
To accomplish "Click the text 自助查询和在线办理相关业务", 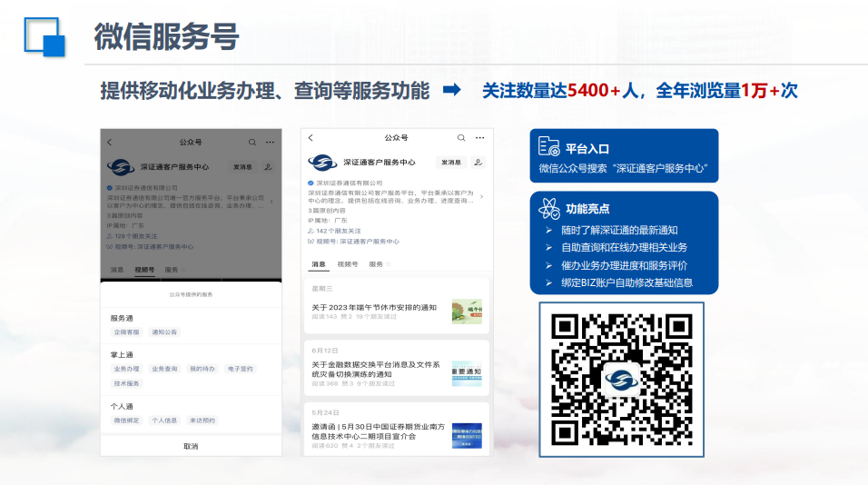I will click(624, 247).
